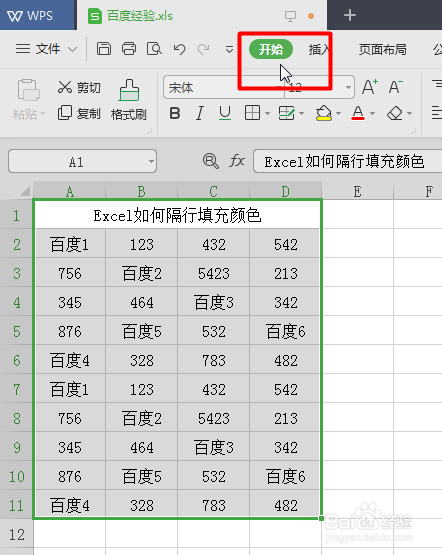Expand the clear eraser dropdown arrow
The width and height of the screenshot is (442, 555).
coord(409,114)
